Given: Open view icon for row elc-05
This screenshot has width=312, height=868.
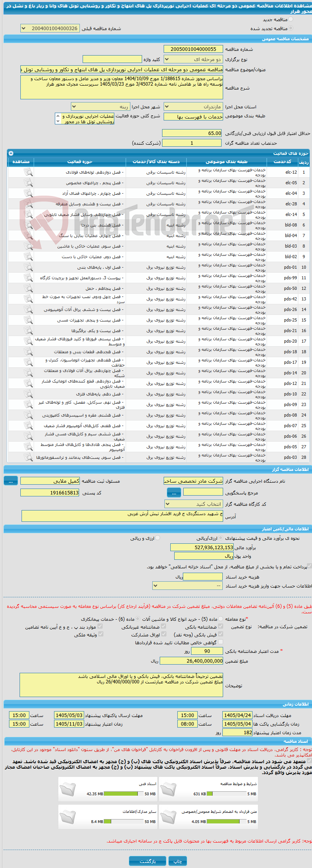Looking at the screenshot, I should coord(28,183).
